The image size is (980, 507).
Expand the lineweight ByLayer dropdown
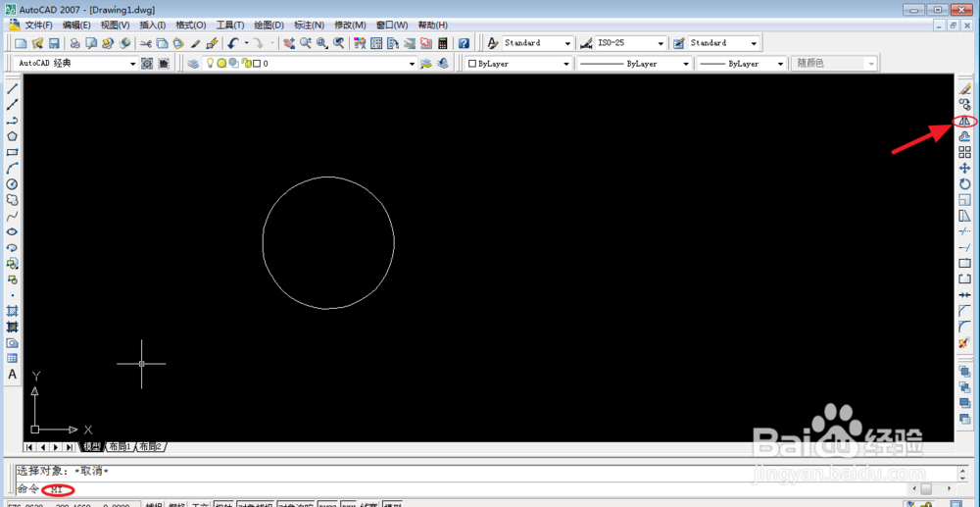pyautogui.click(x=781, y=64)
